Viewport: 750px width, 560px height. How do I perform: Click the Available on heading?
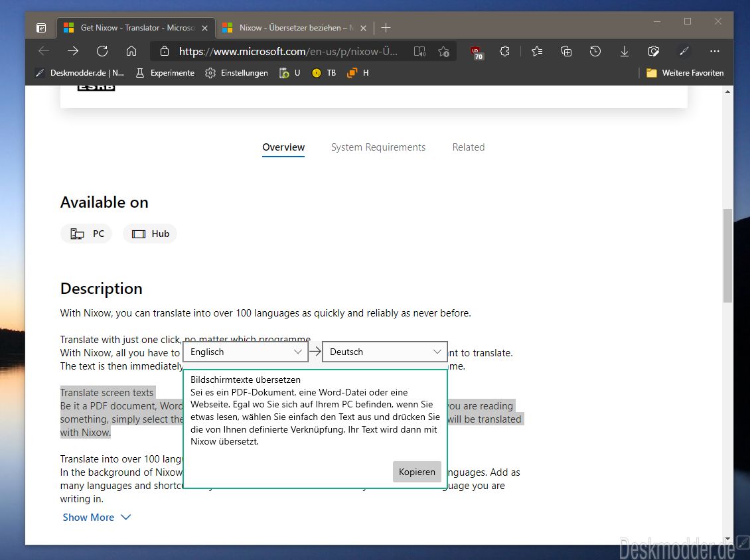104,203
